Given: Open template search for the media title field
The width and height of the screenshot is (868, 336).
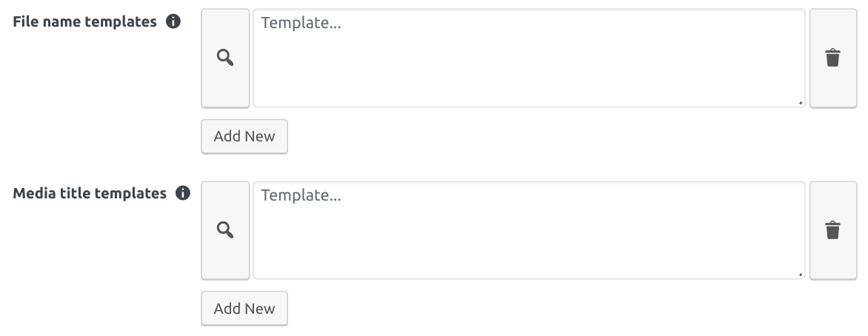Looking at the screenshot, I should coord(225,230).
